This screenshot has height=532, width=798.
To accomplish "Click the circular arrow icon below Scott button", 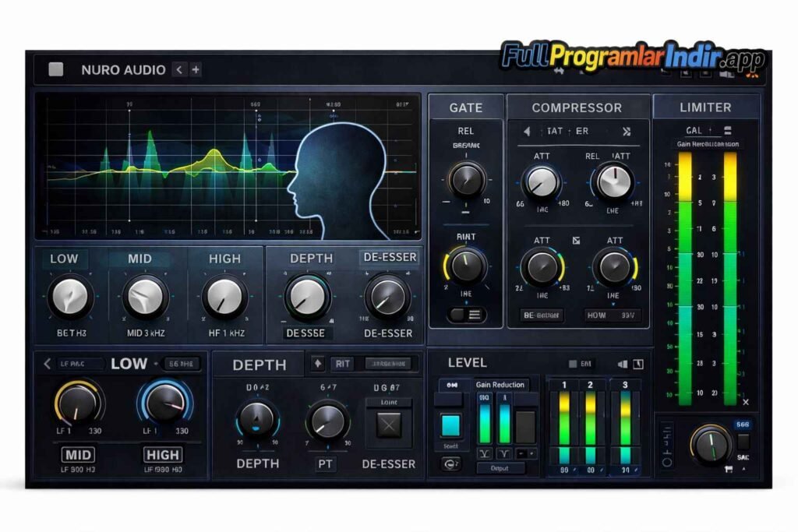I will tap(450, 463).
